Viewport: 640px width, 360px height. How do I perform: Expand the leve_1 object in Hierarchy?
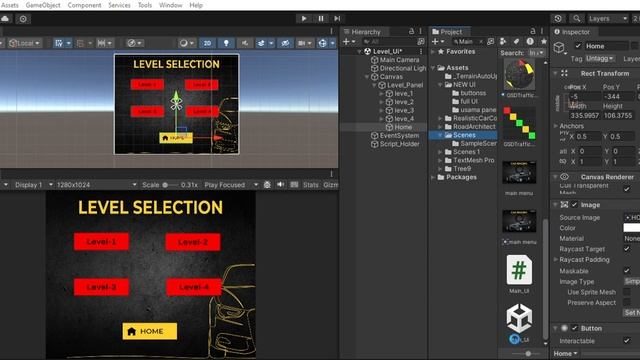pyautogui.click(x=381, y=93)
